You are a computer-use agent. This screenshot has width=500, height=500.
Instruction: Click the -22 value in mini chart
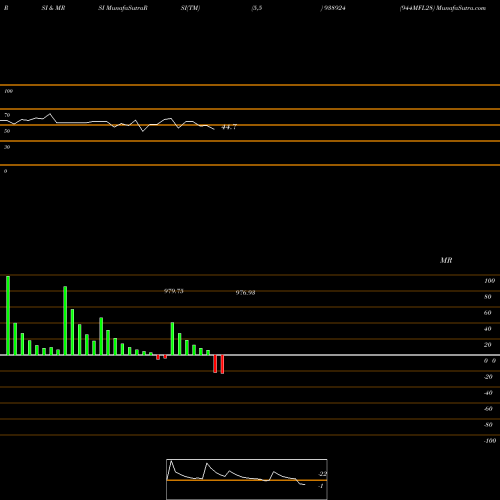coord(323,474)
